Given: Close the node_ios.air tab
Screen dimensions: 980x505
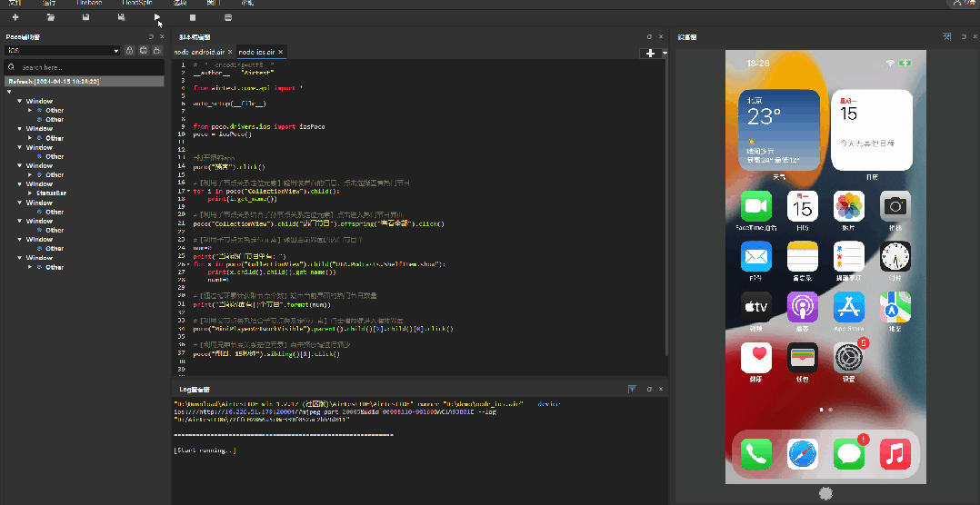Looking at the screenshot, I should 281,53.
